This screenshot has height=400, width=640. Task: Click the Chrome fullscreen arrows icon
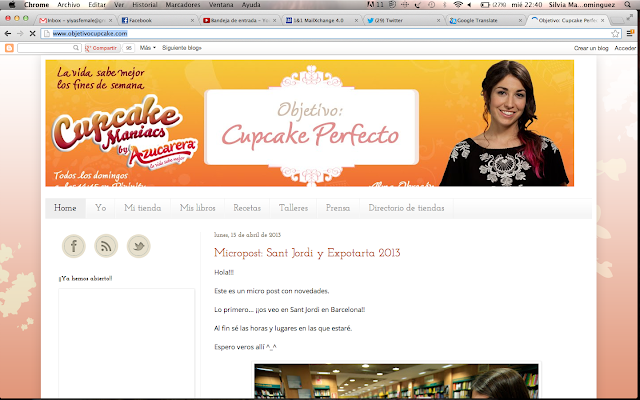pos(632,17)
